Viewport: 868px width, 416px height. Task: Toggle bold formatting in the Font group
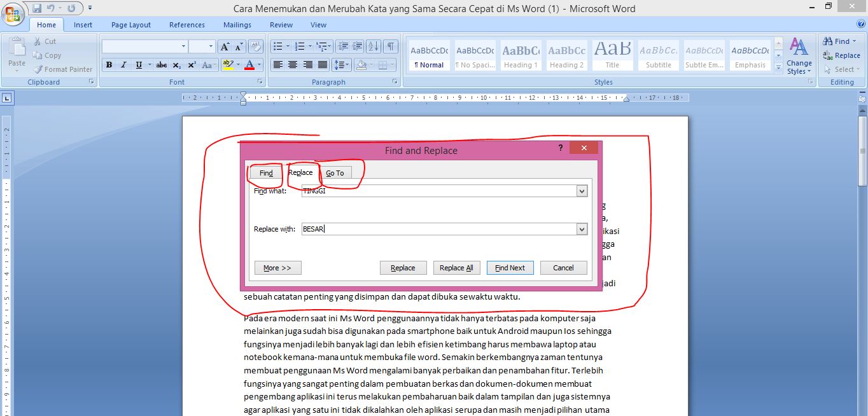pyautogui.click(x=109, y=64)
